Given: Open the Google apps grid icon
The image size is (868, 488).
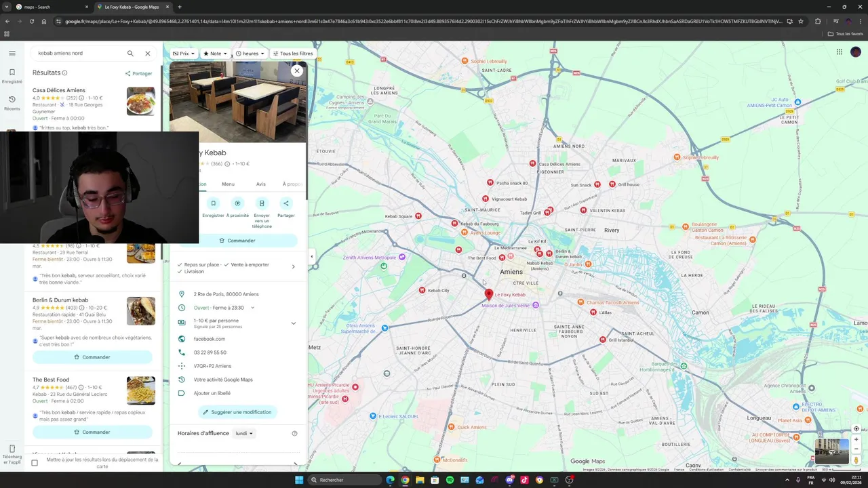Looking at the screenshot, I should (x=839, y=52).
